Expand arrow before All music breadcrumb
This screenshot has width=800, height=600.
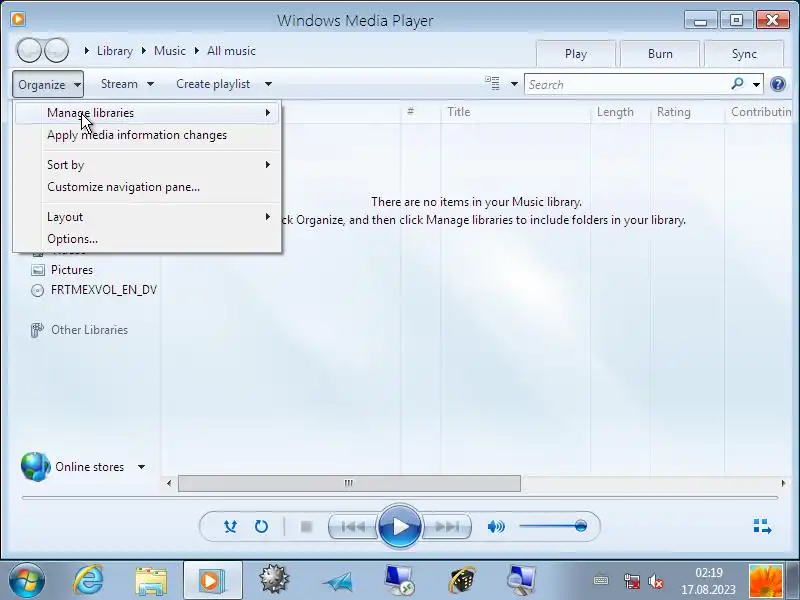[197, 51]
